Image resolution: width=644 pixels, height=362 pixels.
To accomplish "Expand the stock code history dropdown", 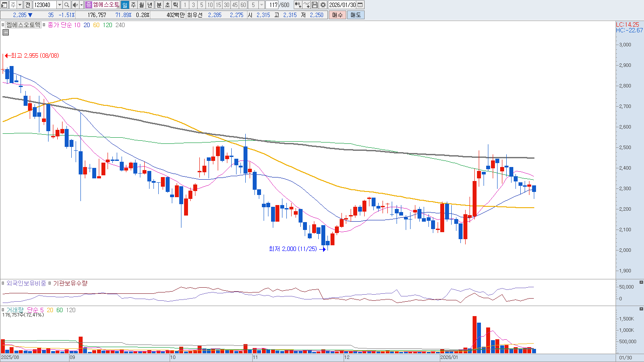I will tap(59, 5).
